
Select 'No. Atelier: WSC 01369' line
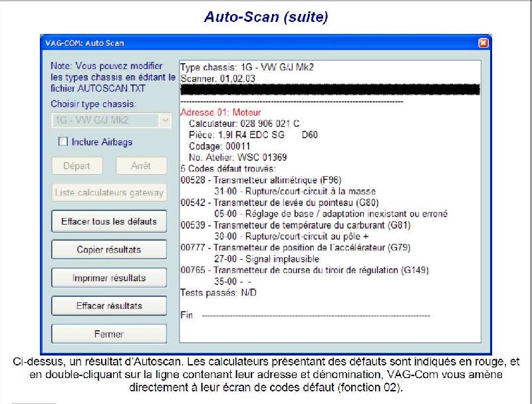click(x=238, y=157)
